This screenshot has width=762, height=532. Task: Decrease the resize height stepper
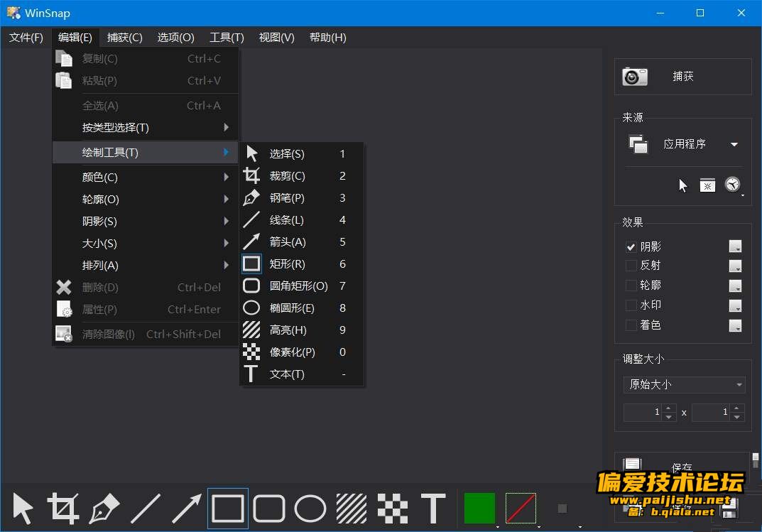[x=737, y=417]
